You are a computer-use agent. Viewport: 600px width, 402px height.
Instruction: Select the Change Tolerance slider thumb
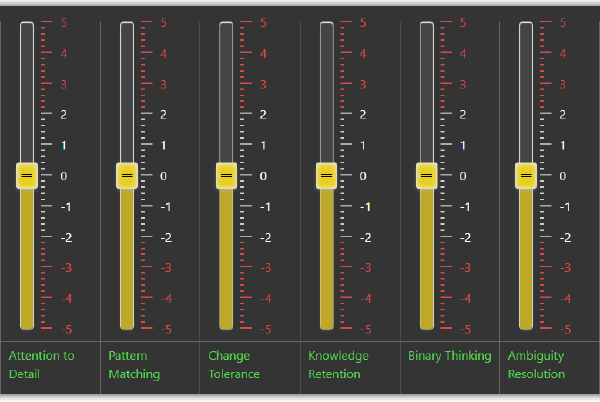(x=226, y=175)
